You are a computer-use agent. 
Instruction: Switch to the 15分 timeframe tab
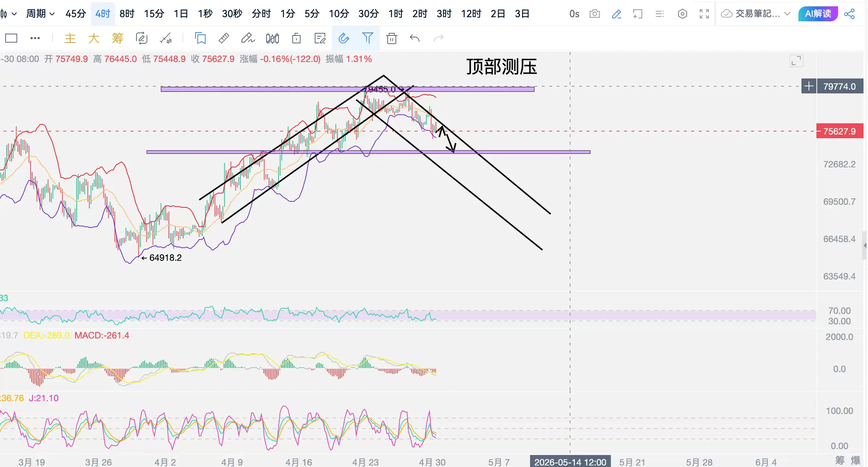154,14
